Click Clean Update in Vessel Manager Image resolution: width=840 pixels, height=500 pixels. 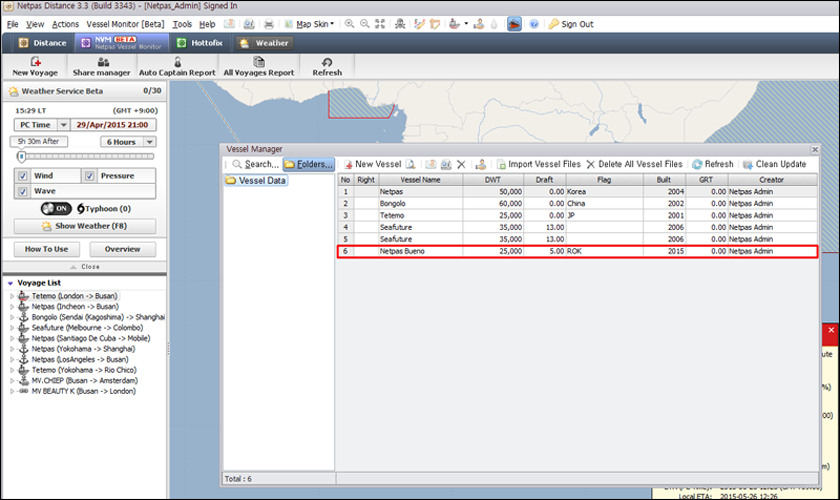[x=775, y=165]
